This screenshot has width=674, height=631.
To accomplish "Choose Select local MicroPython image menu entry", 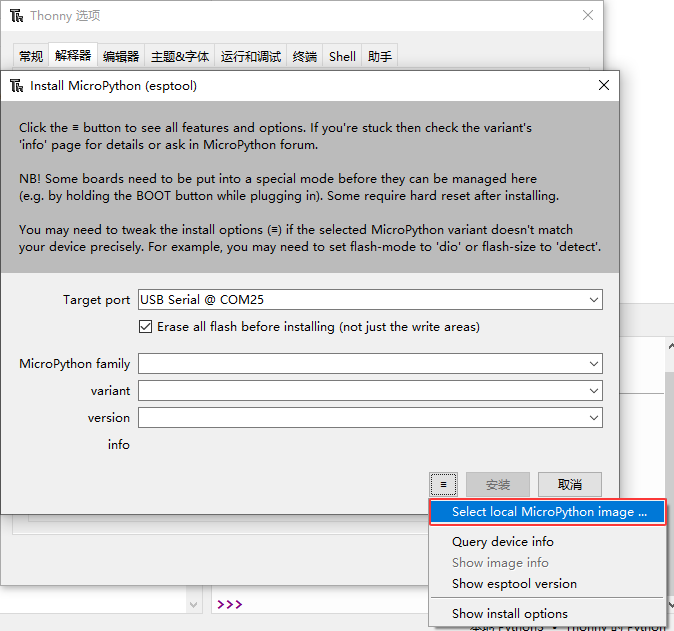I will [547, 512].
